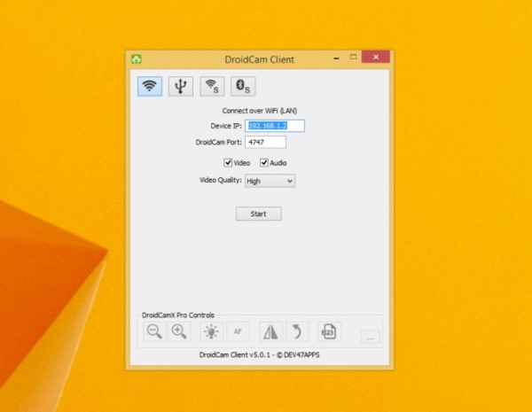The image size is (532, 412).
Task: Minimize the DroidCam Client window
Action: click(x=336, y=58)
